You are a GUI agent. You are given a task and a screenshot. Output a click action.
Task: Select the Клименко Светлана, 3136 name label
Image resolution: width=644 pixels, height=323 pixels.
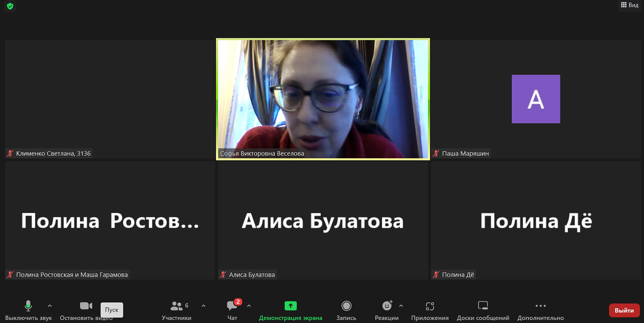53,153
